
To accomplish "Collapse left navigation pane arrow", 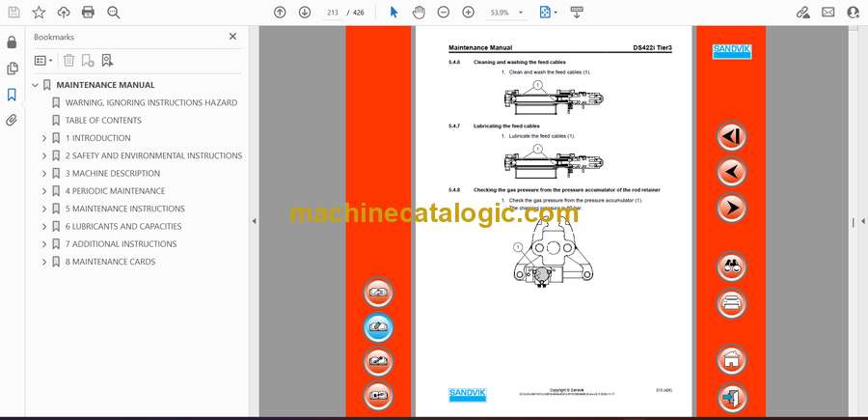I will [x=254, y=221].
